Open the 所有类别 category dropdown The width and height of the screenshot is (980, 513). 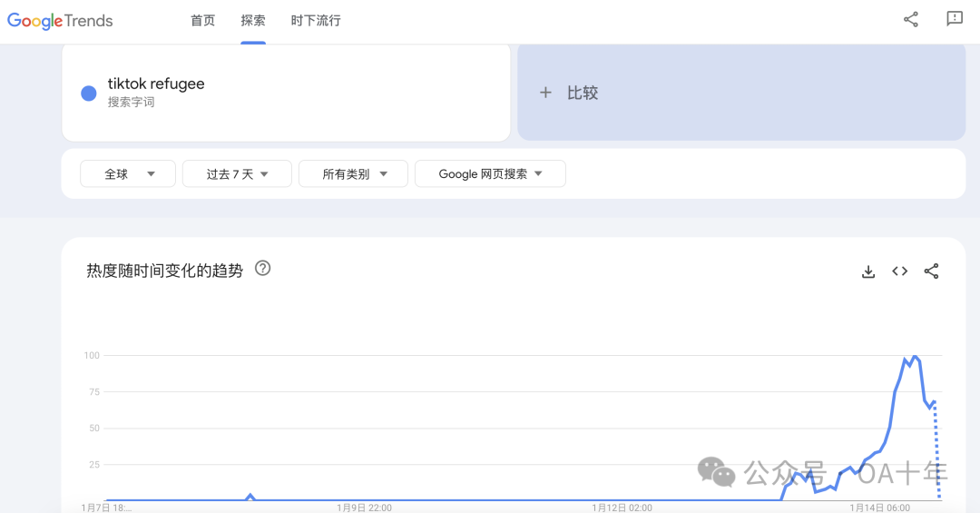click(x=353, y=174)
